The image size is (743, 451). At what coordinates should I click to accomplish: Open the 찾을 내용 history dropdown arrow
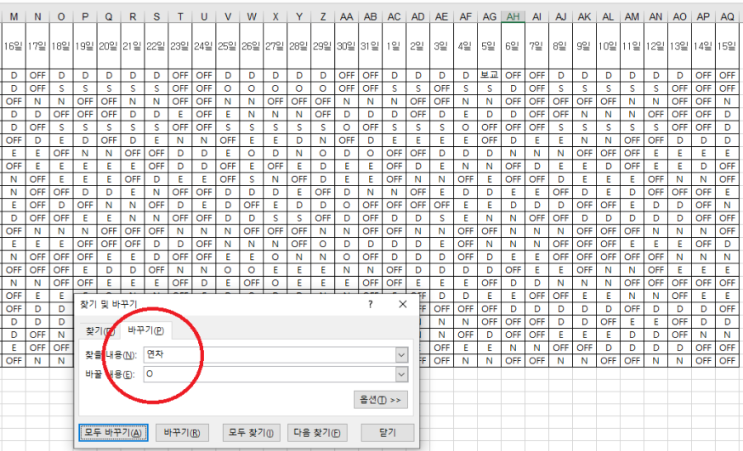[x=402, y=355]
